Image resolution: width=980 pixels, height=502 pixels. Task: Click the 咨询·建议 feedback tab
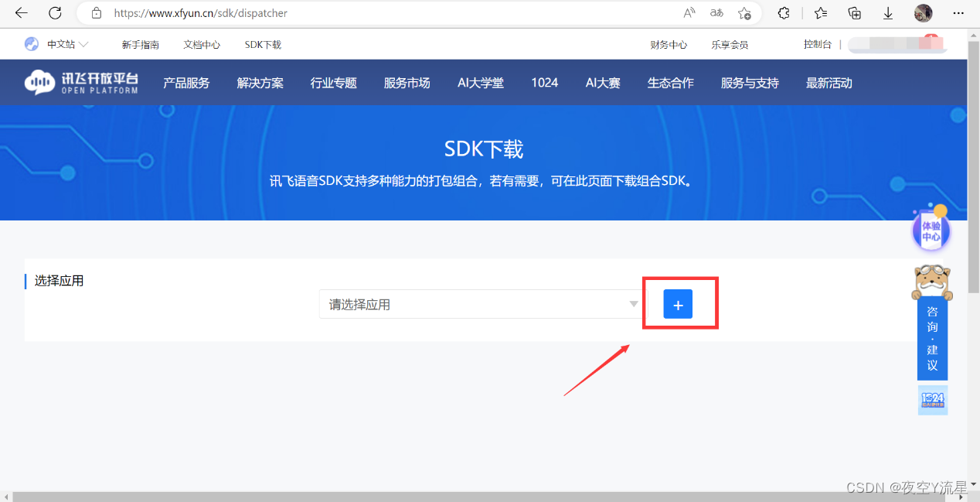932,339
